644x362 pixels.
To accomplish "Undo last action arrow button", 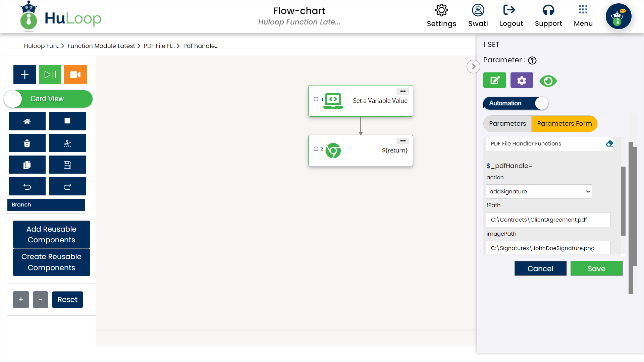I will tap(27, 187).
